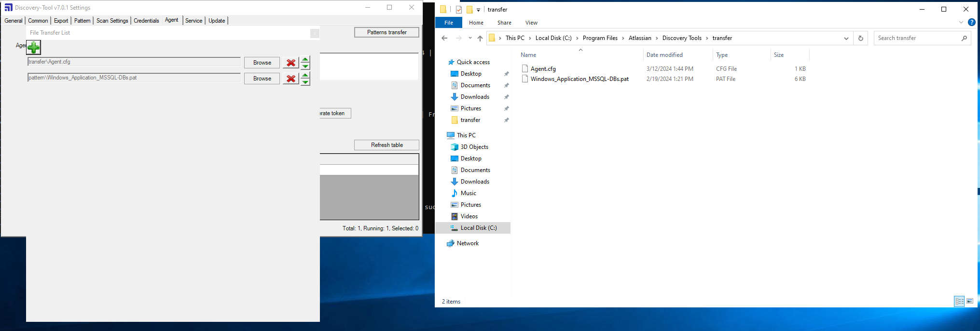Sort files by Size column
This screenshot has height=331, width=980.
point(779,55)
